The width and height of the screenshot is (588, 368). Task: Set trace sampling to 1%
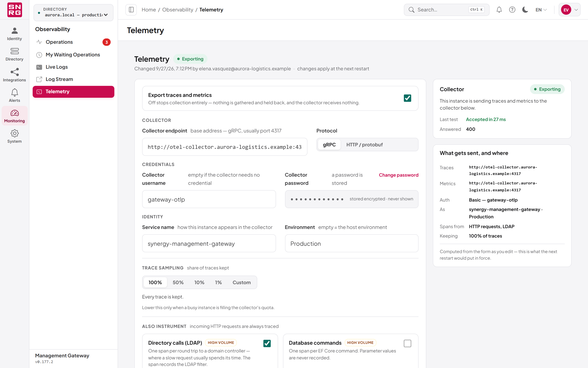[x=218, y=282]
